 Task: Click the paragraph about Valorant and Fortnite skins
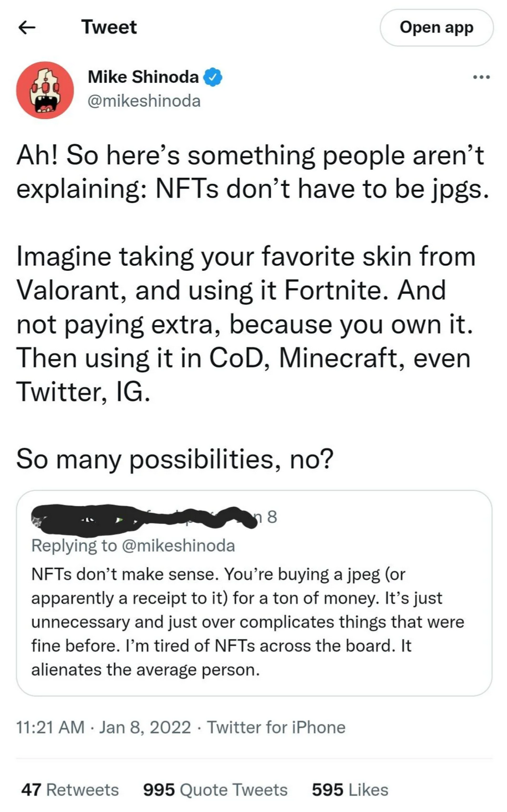pyautogui.click(x=244, y=324)
